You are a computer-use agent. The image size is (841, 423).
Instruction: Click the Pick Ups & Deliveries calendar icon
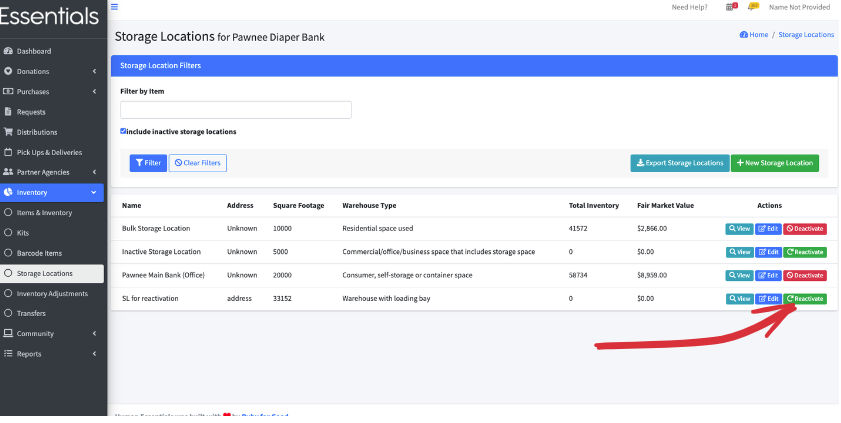[8, 152]
